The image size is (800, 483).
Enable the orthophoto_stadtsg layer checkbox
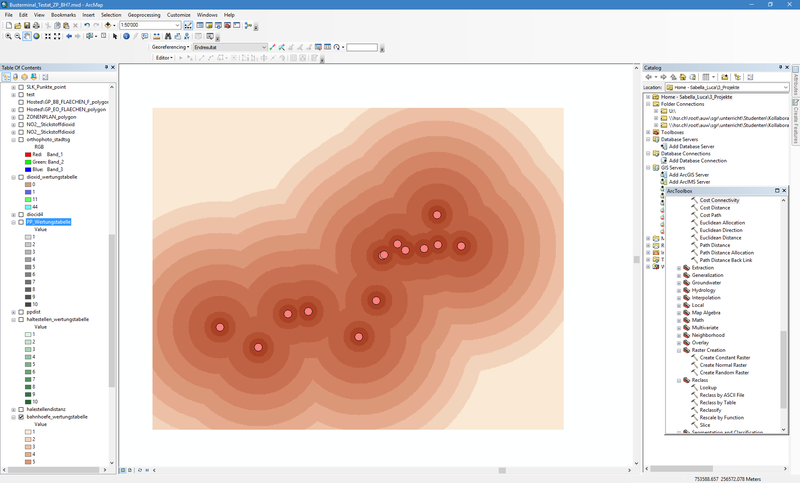pyautogui.click(x=21, y=140)
